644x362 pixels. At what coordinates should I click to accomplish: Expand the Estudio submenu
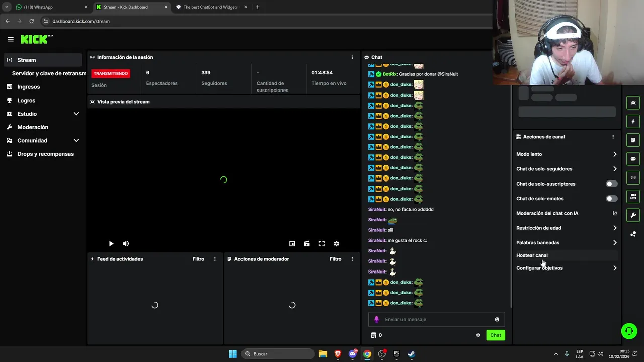pyautogui.click(x=76, y=114)
